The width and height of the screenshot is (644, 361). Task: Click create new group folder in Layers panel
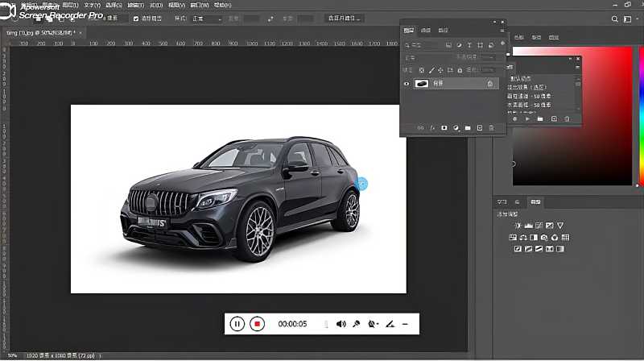click(468, 128)
